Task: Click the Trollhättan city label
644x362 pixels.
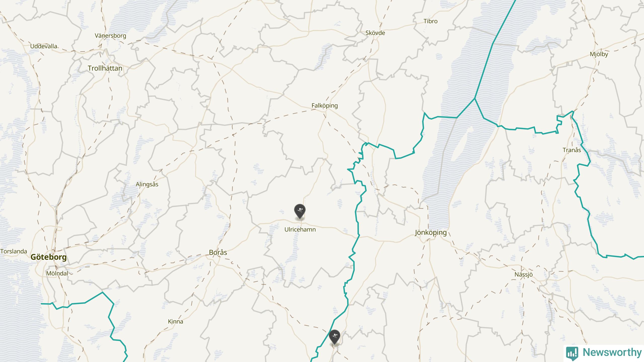Action: pos(105,68)
